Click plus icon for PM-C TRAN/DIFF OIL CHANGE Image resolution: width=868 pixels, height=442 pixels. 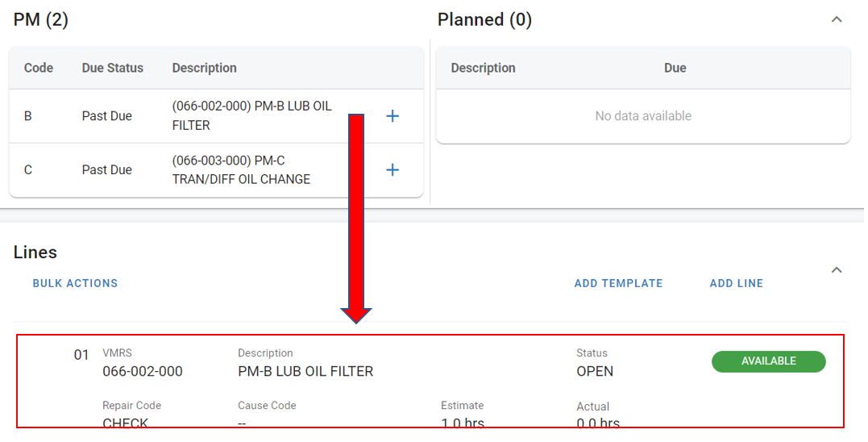[392, 170]
